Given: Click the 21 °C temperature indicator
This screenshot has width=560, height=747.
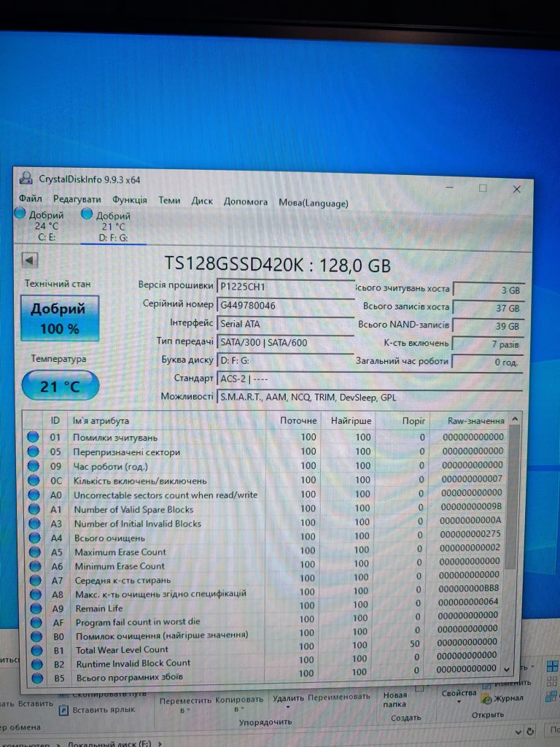Looking at the screenshot, I should click(x=60, y=386).
